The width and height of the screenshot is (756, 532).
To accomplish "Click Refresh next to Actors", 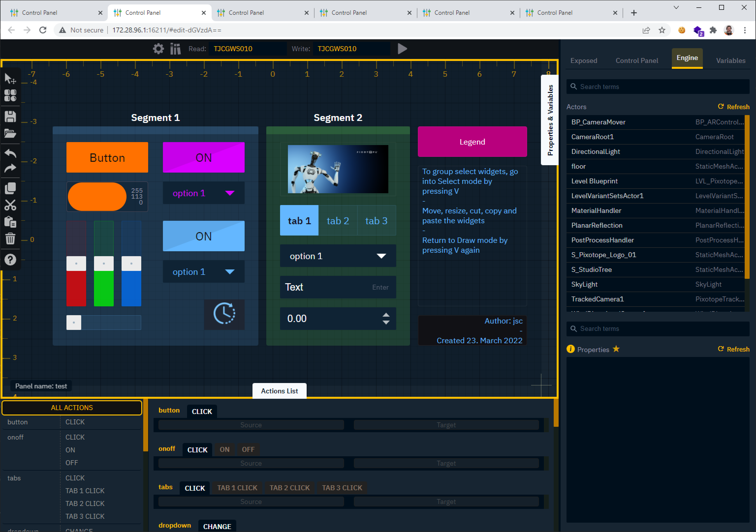I will pyautogui.click(x=733, y=107).
